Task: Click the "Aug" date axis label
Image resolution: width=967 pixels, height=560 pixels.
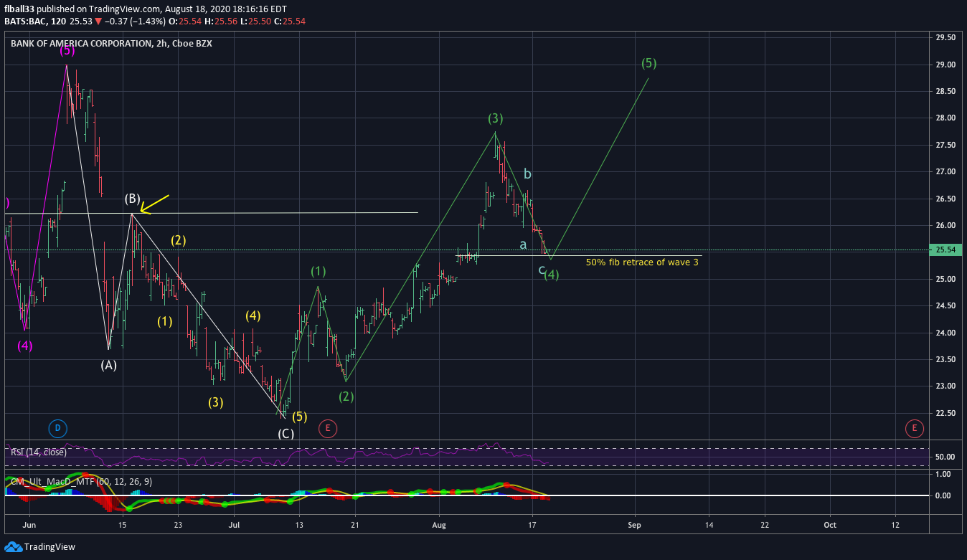Action: pos(439,525)
